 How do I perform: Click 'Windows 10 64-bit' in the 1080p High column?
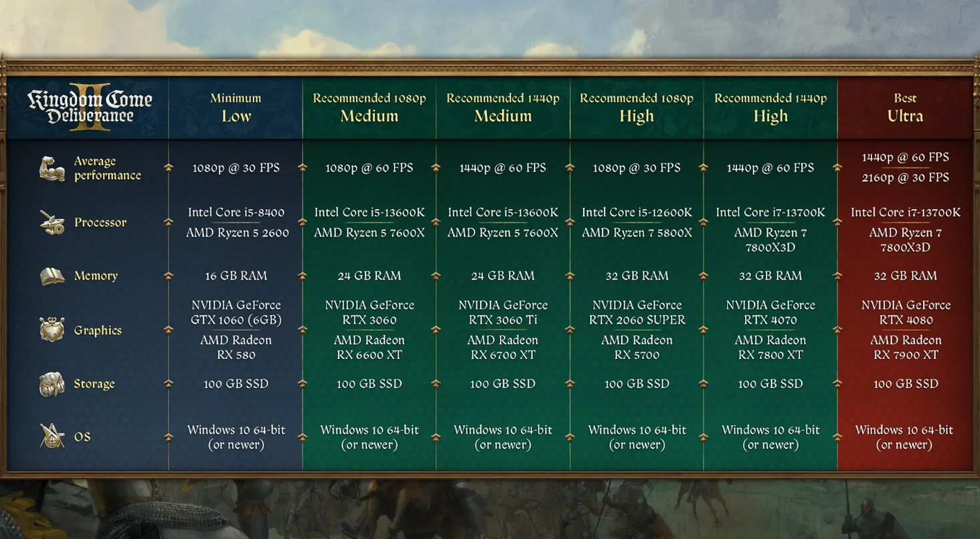click(637, 430)
